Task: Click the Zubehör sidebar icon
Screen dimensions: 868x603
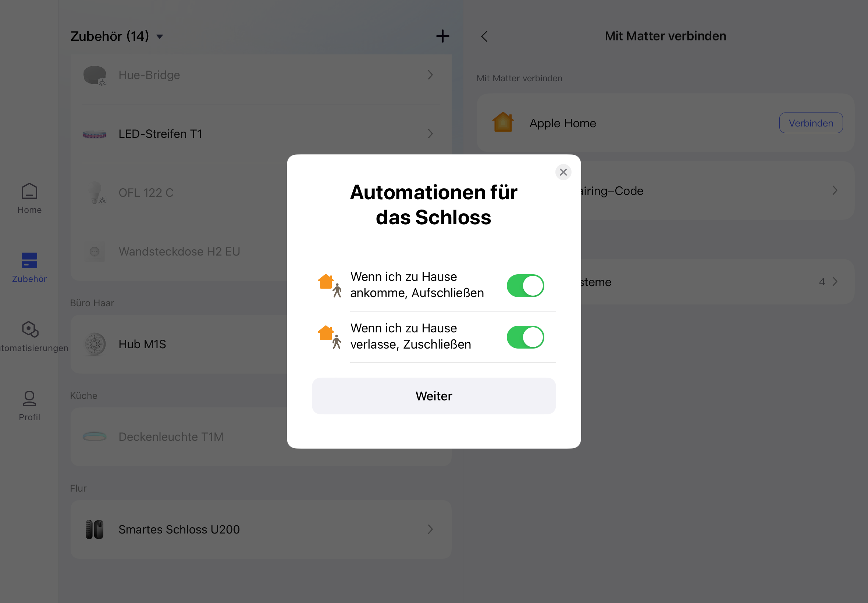Action: click(29, 261)
